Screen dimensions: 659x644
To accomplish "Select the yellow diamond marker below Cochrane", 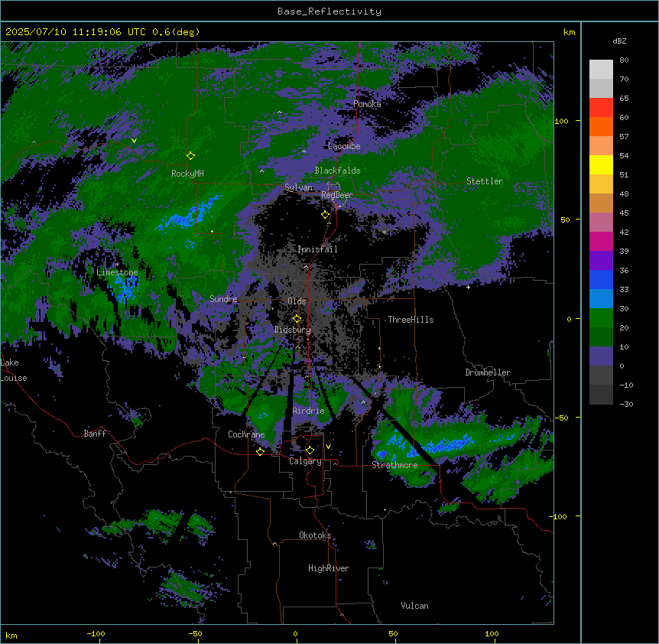I will coord(260,451).
